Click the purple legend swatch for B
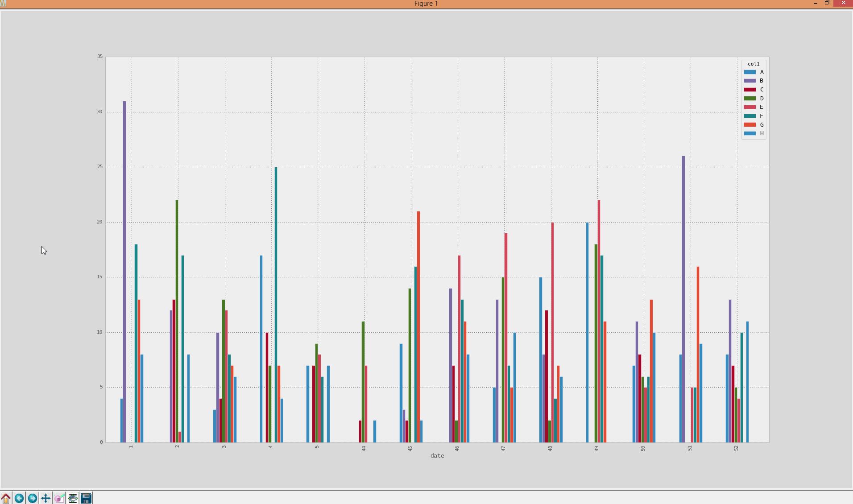The image size is (853, 504). 749,81
